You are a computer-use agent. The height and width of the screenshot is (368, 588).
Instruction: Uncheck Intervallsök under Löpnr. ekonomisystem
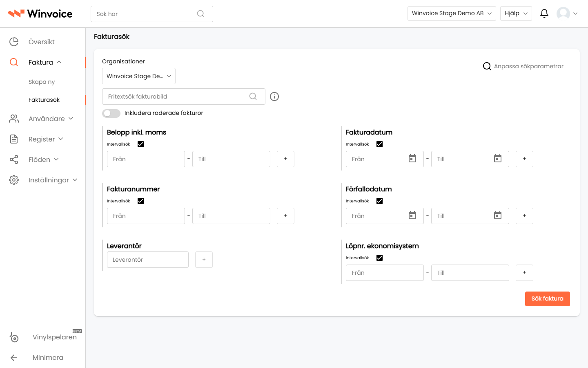380,258
